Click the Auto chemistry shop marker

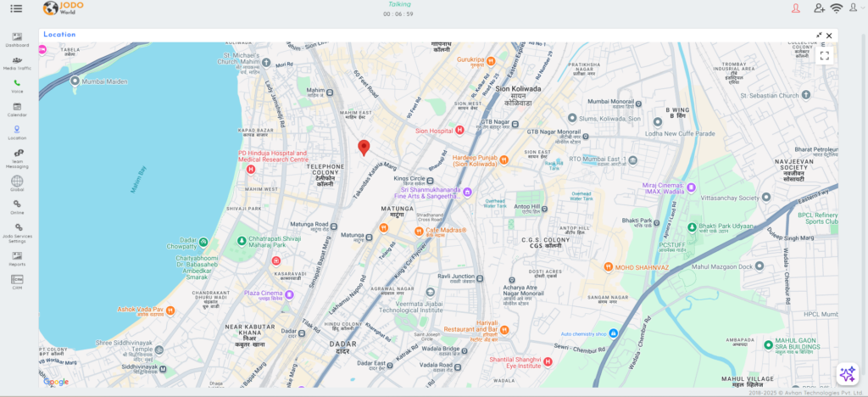click(614, 333)
